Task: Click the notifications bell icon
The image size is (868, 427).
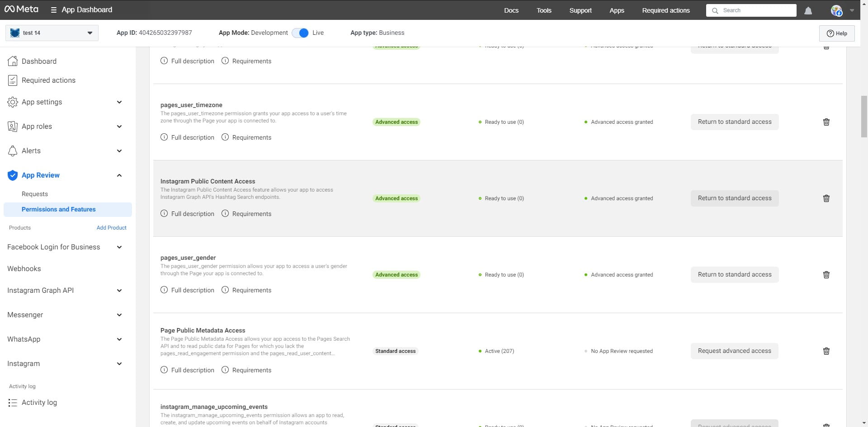Action: tap(808, 10)
